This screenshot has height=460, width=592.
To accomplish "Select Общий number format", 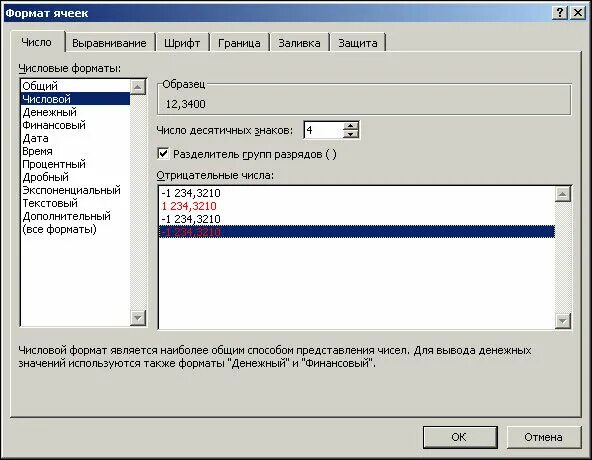I will (76, 86).
